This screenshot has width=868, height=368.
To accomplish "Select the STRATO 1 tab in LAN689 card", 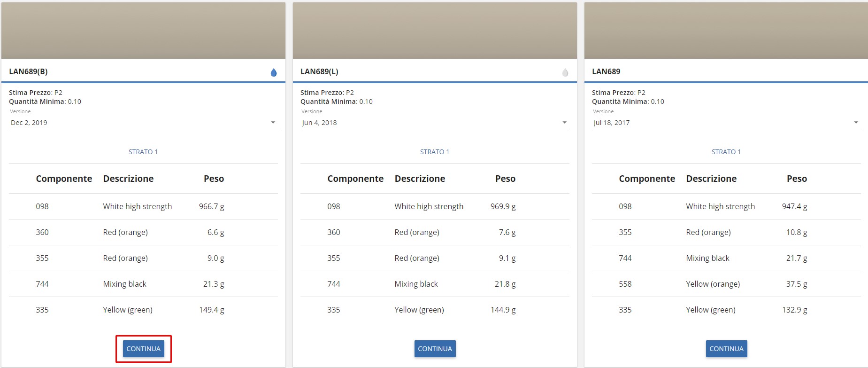I will (726, 152).
